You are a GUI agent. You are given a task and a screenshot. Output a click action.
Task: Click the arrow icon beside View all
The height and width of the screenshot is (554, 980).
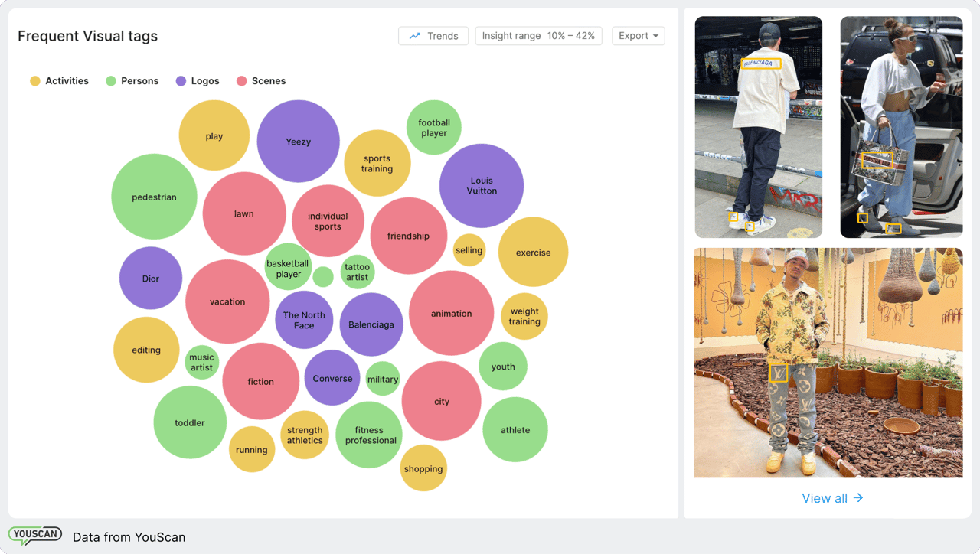[x=858, y=498]
